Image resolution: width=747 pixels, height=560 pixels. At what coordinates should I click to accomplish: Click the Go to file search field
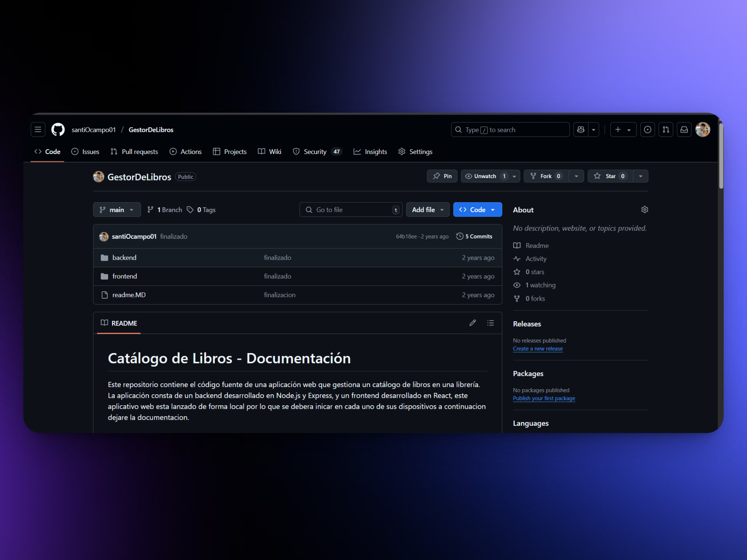click(x=351, y=210)
